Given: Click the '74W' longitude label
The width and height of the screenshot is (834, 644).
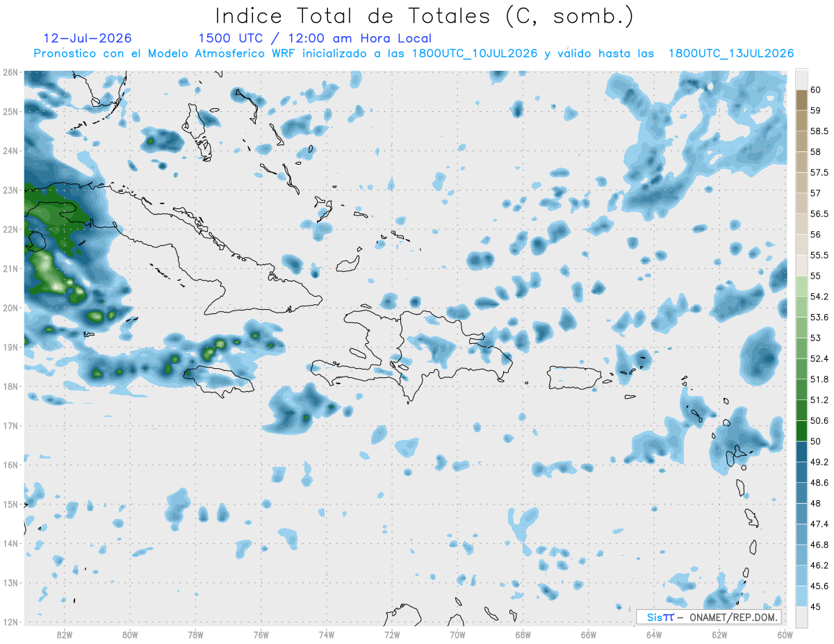Looking at the screenshot, I should tap(327, 634).
